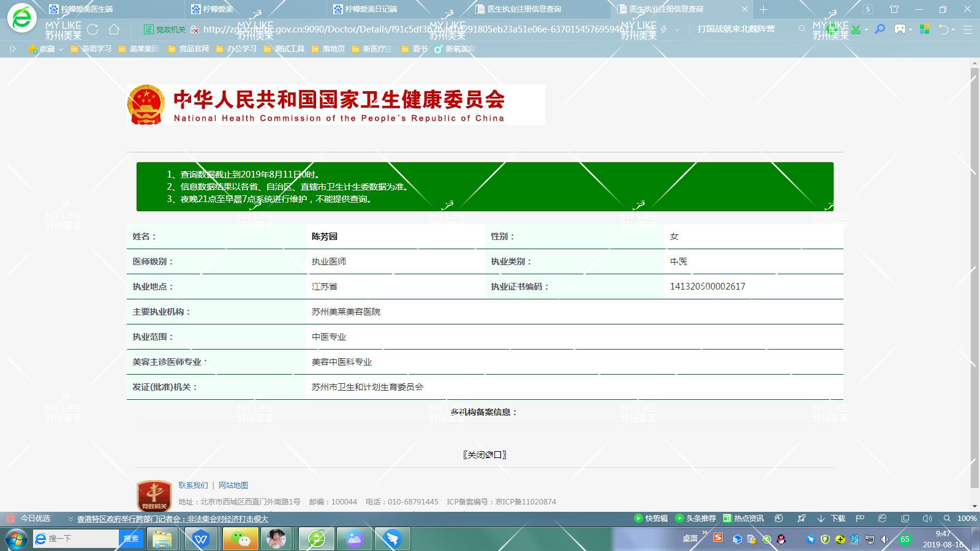Open the QQ penguin tray icon
980x551 pixels.
[782, 539]
